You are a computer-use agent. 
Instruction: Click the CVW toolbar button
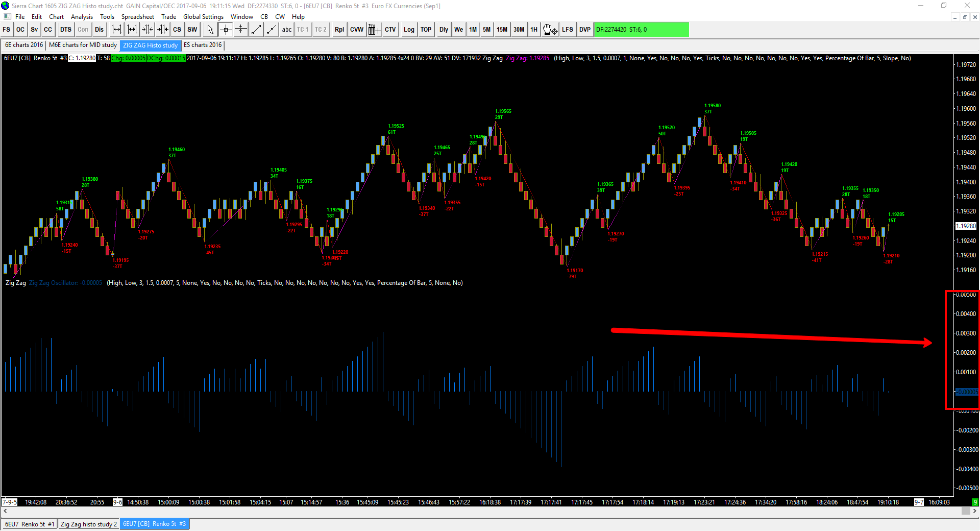[x=357, y=30]
